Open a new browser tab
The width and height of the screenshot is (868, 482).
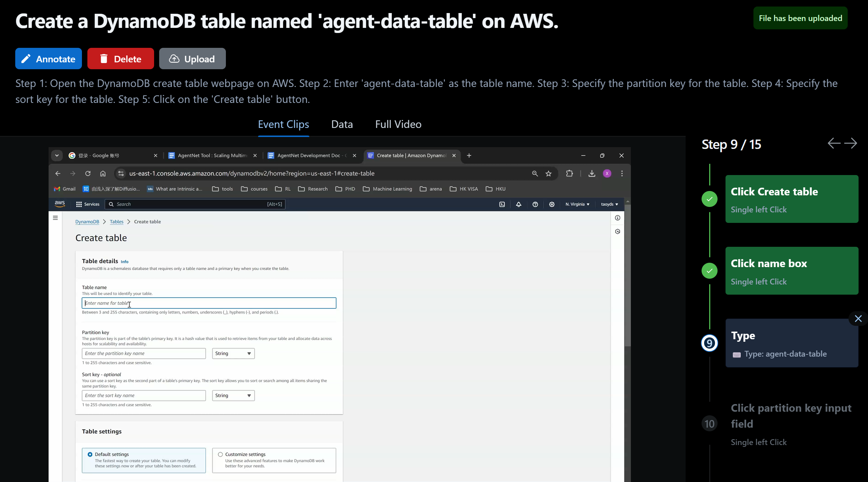[469, 155]
